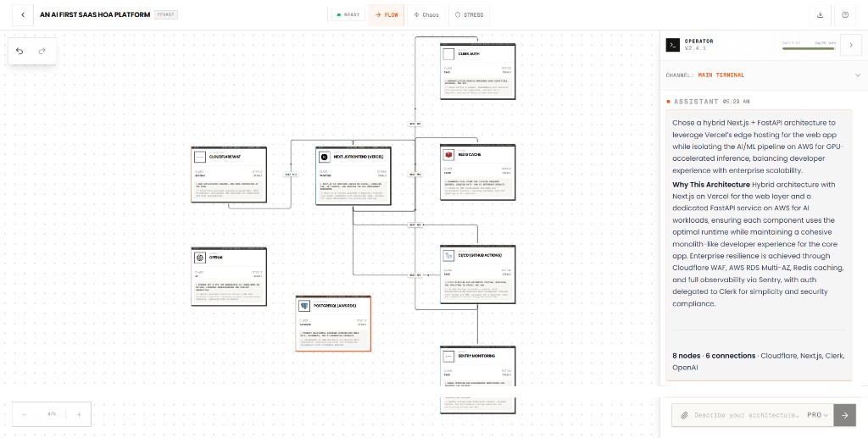Click the Cloudflare WAF node icon
The width and height of the screenshot is (868, 438).
[200, 157]
